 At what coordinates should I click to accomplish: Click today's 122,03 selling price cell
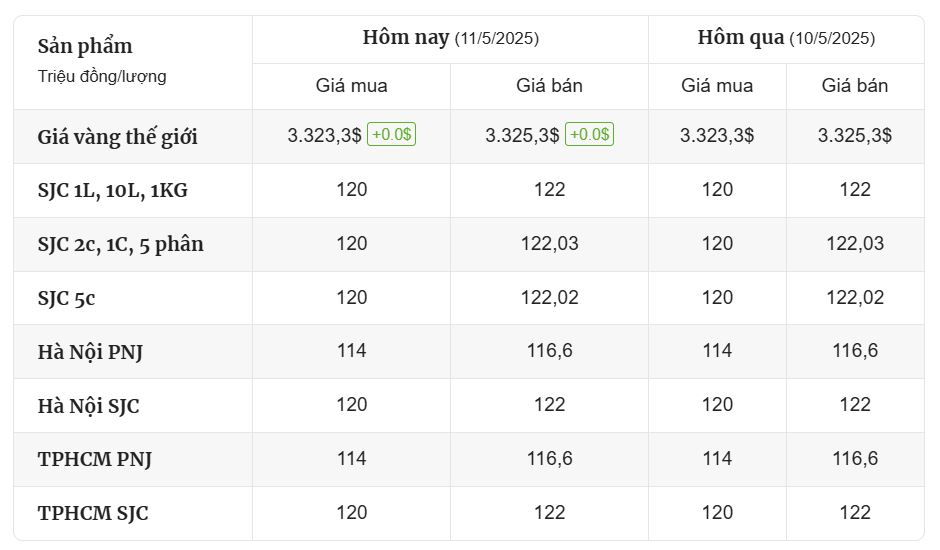point(549,244)
